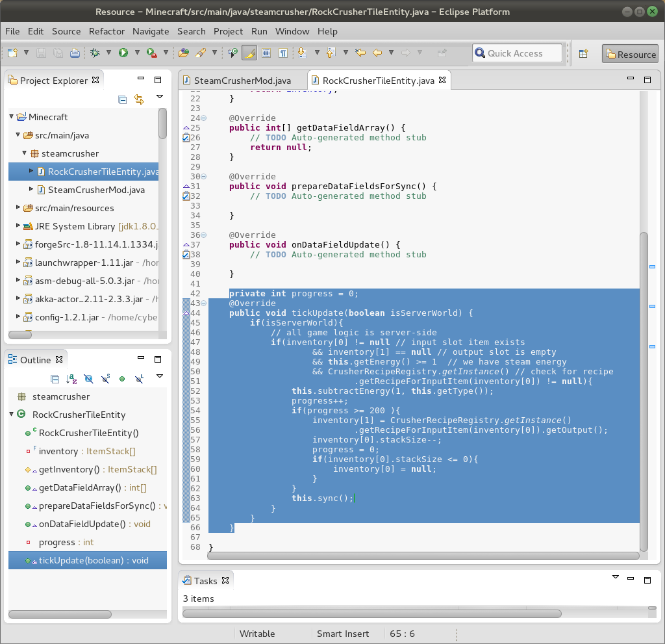Screen dimensions: 665x644
Task: Open the Search flashlight icon
Action: (199, 53)
